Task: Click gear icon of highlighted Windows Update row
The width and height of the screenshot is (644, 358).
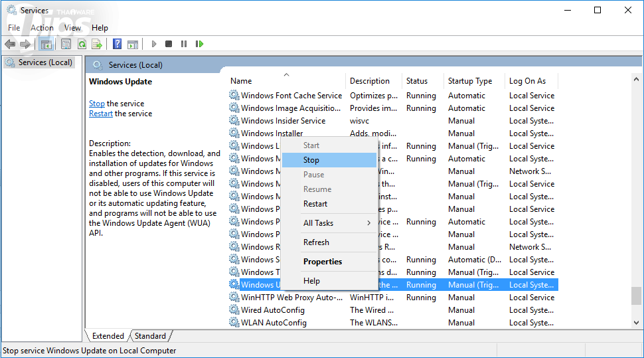Action: tap(234, 284)
